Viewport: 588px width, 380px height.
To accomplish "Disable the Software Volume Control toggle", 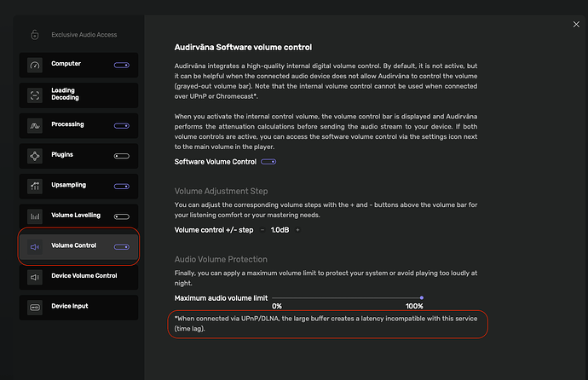I will pos(269,161).
